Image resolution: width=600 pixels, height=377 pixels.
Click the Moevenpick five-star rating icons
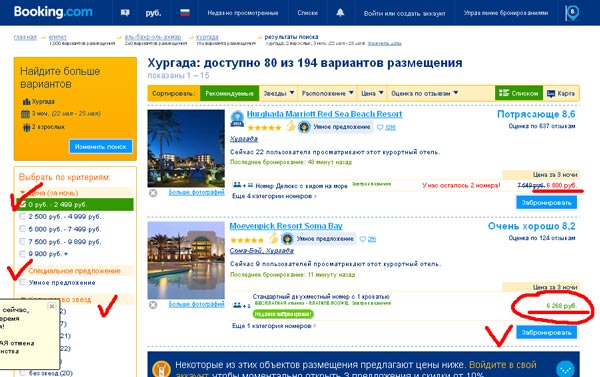[x=247, y=240]
